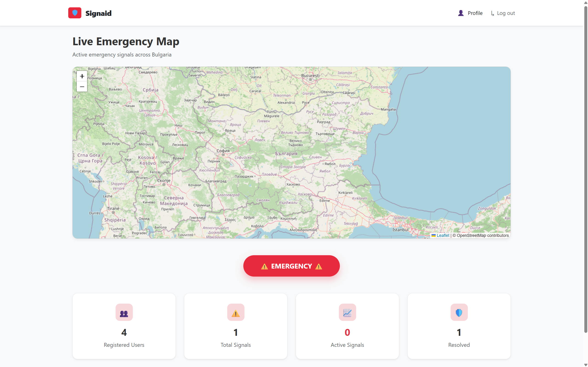Click the page's vertical scrollbar thumb

click(x=585, y=170)
